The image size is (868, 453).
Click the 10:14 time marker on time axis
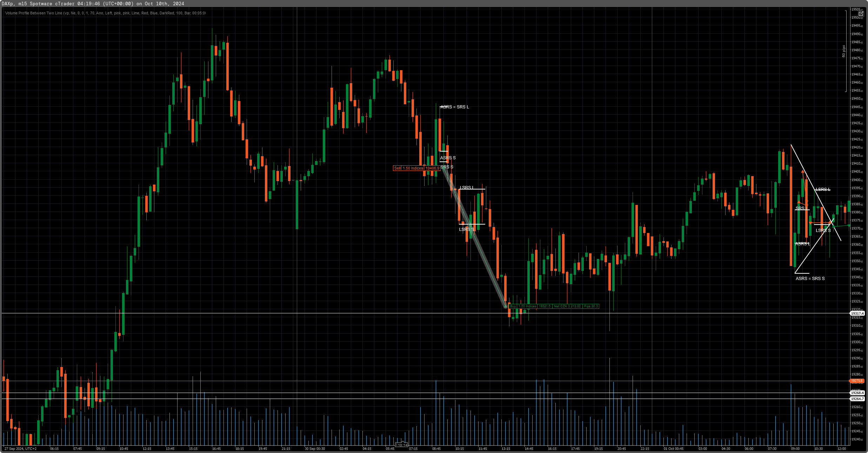tap(402, 445)
